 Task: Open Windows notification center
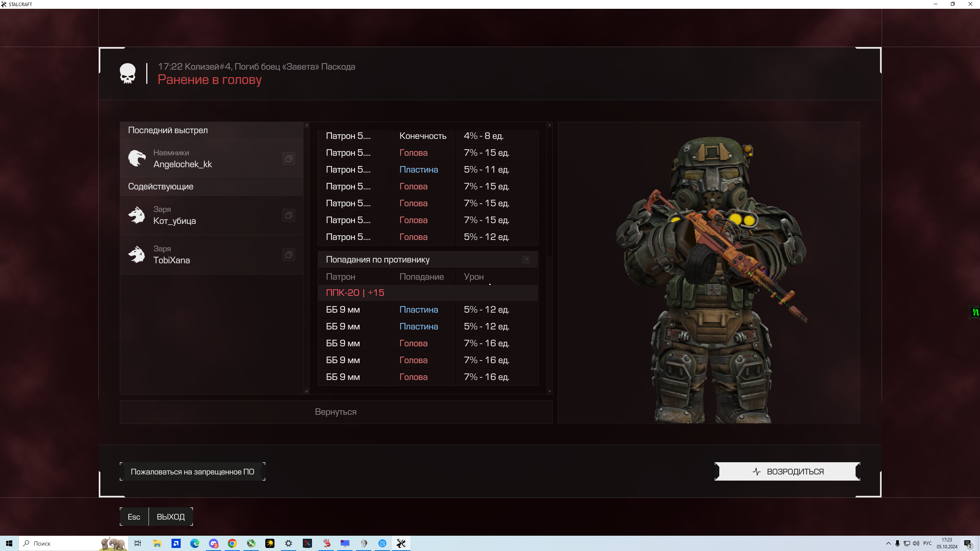coord(969,543)
